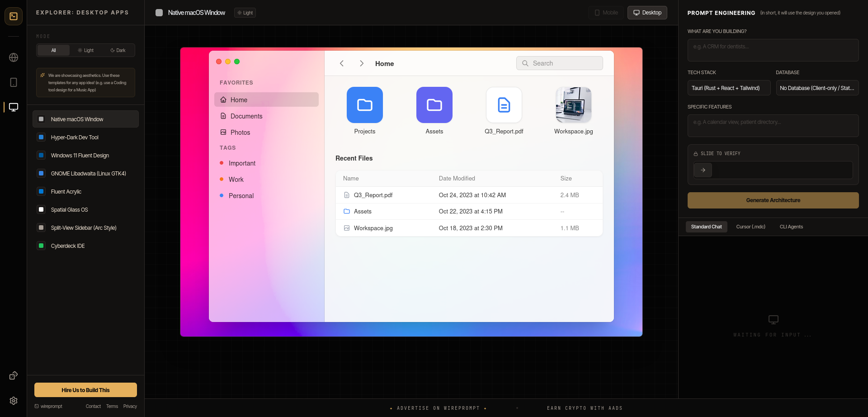The height and width of the screenshot is (417, 868).
Task: Switch mode filter to Dark
Action: [x=118, y=50]
